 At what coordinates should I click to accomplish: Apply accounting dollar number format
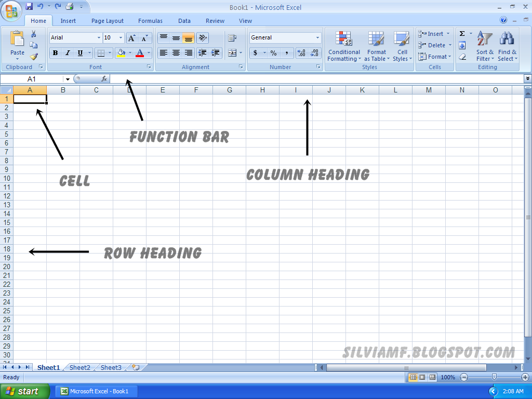coord(255,53)
